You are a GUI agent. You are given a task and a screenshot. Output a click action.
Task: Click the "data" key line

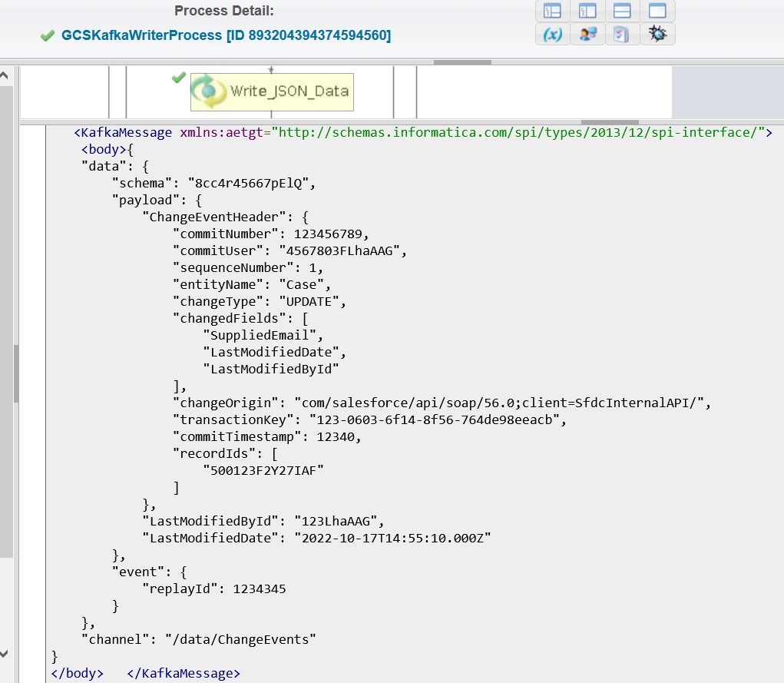(115, 166)
